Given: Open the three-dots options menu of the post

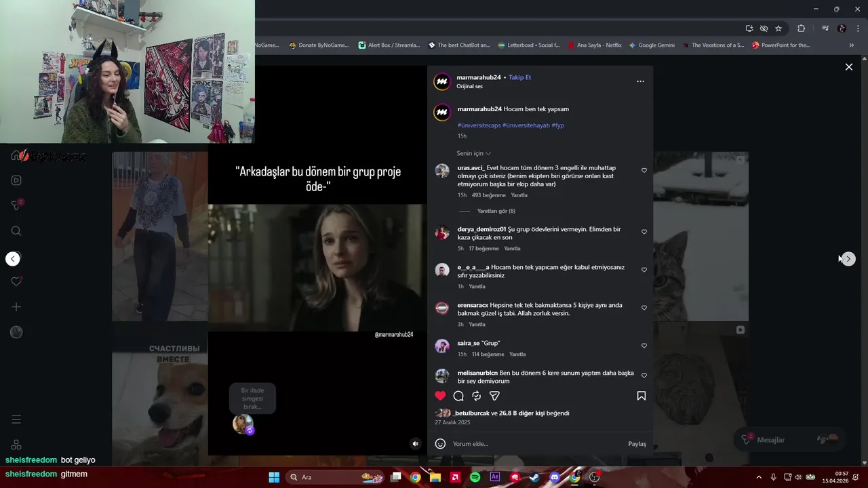Looking at the screenshot, I should (640, 81).
